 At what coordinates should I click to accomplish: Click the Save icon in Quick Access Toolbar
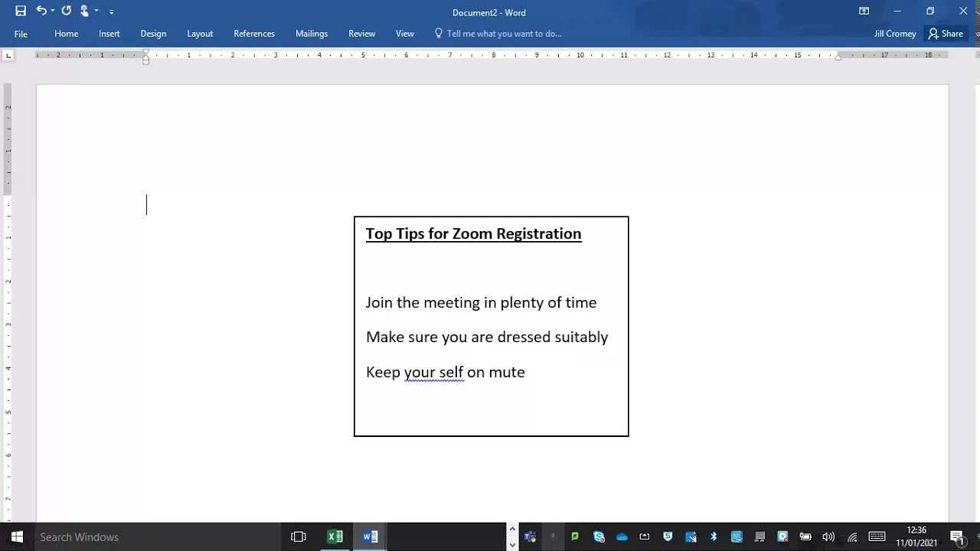(21, 11)
